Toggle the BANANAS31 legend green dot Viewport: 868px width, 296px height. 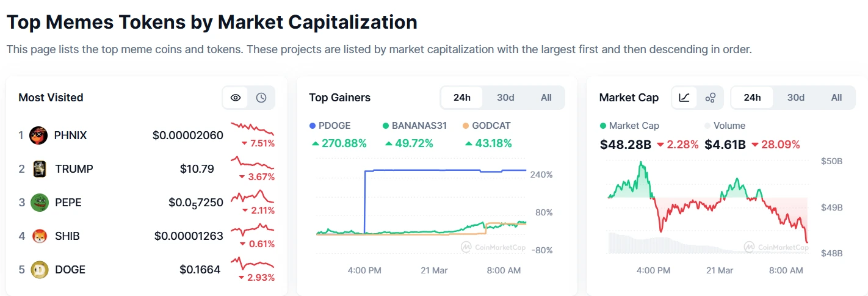coord(386,126)
